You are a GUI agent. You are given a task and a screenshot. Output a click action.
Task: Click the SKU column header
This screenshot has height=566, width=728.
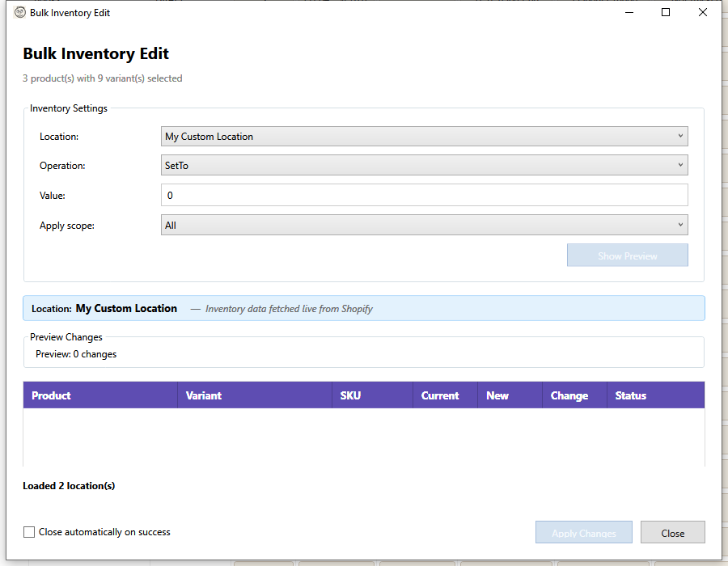[x=350, y=395]
